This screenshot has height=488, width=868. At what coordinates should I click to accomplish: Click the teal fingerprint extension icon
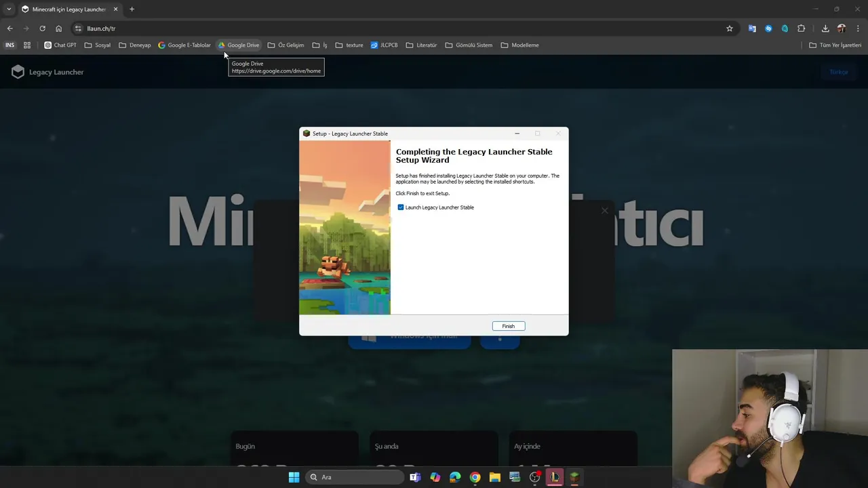point(785,28)
